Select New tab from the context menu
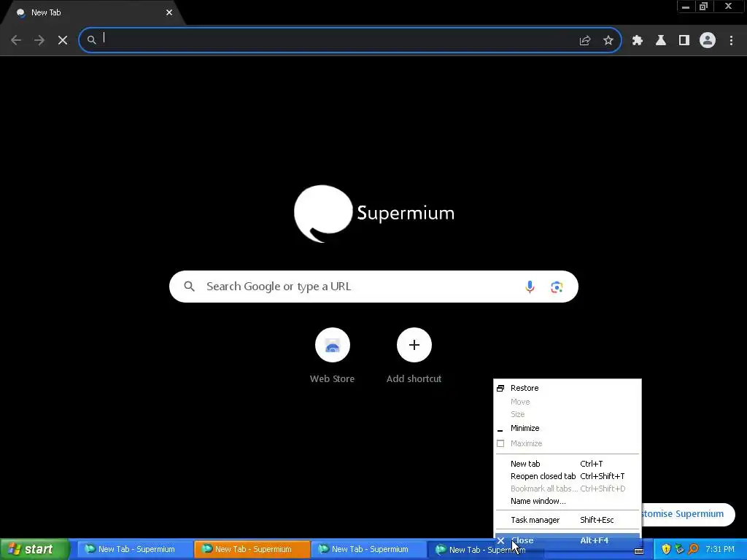 568,464
